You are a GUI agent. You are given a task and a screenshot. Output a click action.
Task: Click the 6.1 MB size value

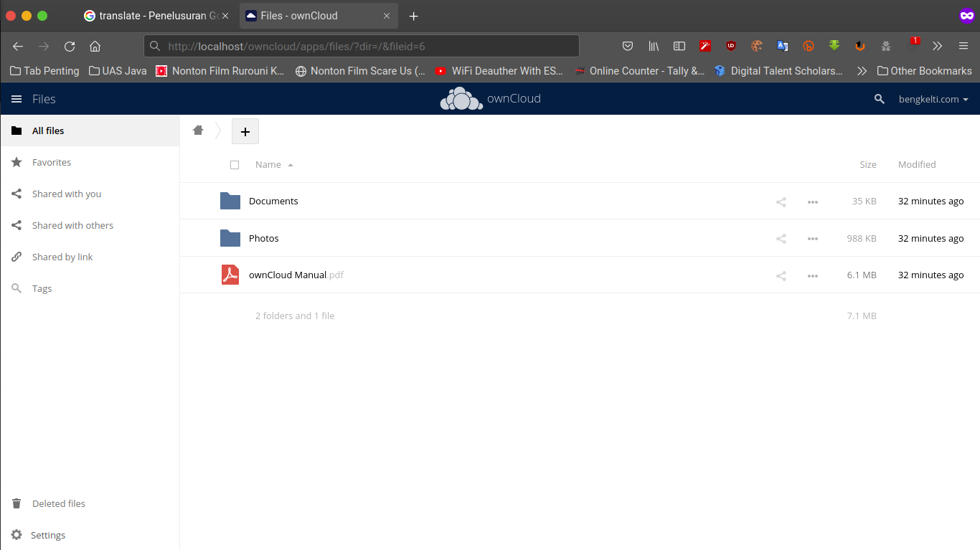pos(862,275)
